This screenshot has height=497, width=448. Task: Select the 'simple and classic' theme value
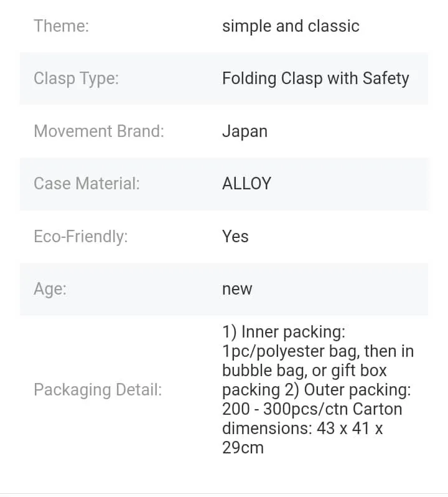[291, 26]
